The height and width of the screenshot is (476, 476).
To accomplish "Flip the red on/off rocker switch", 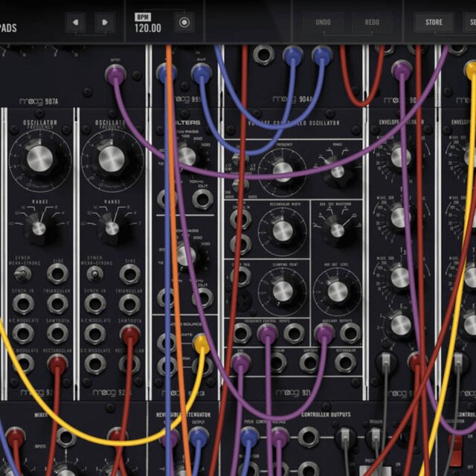I will tap(455, 450).
